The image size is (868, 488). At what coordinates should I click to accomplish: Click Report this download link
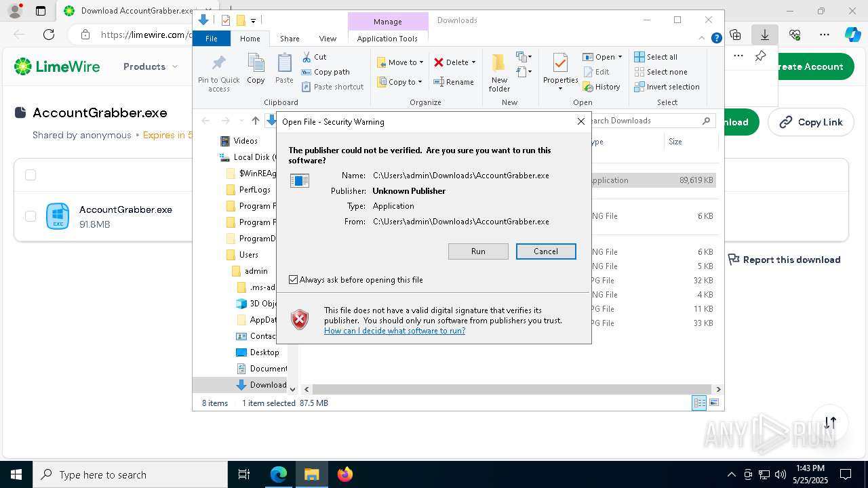click(784, 260)
